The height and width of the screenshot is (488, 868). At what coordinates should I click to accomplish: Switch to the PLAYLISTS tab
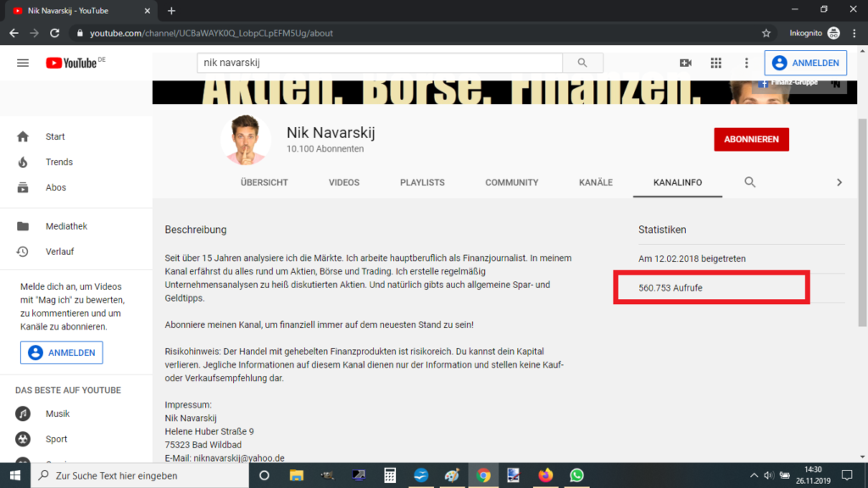[422, 183]
